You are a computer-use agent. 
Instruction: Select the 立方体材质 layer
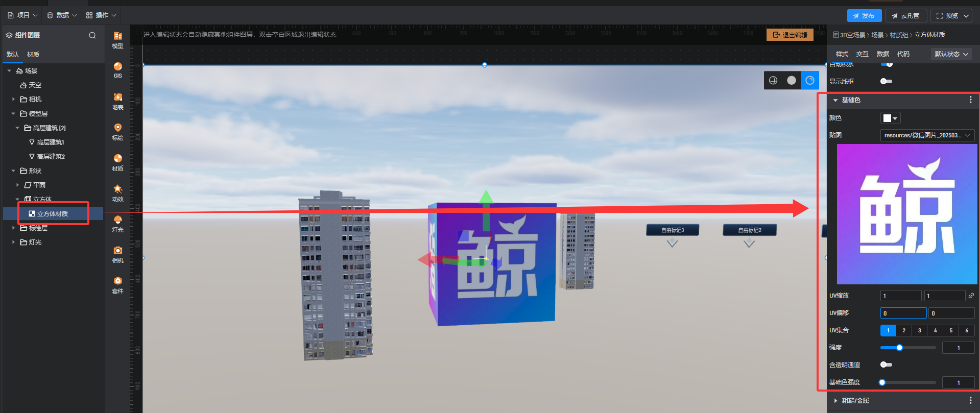[53, 213]
